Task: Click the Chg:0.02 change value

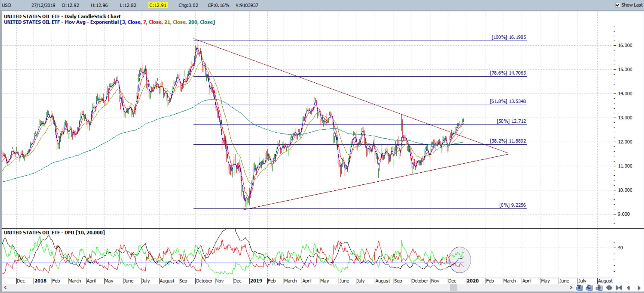Action: pyautogui.click(x=188, y=5)
